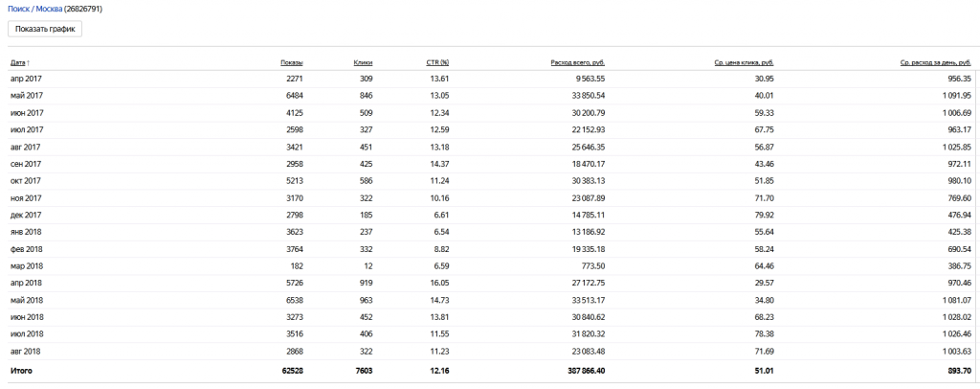Click the дек 2017 date cell
This screenshot has width=980, height=389.
27,215
